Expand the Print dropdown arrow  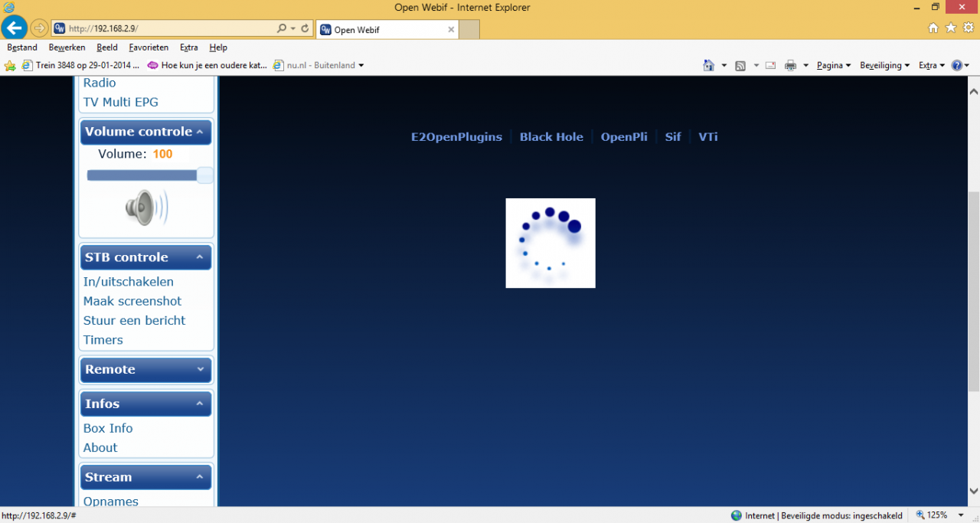(x=806, y=66)
